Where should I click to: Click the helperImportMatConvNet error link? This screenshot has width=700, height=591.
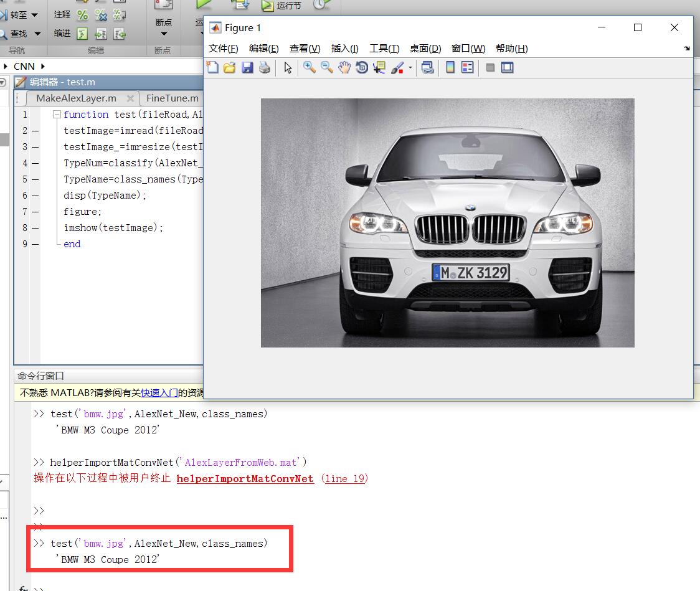(245, 478)
